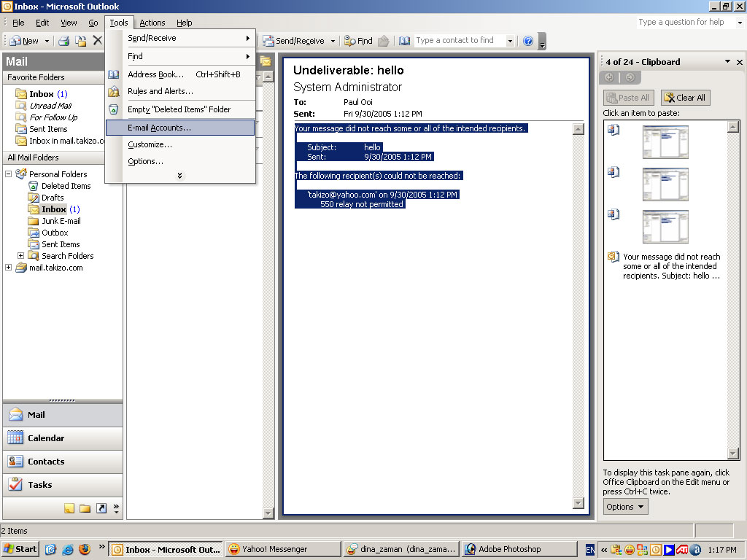Open Unread Mail favorite folder
This screenshot has height=560, width=747.
pos(43,106)
